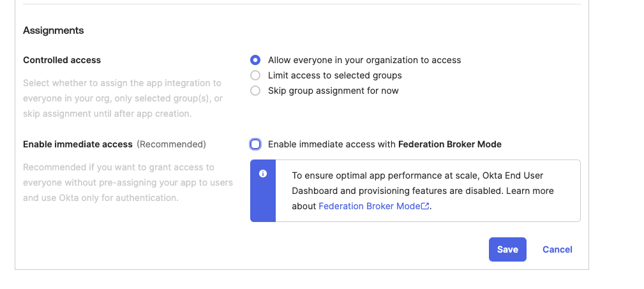The height and width of the screenshot is (289, 644).
Task: Click the (Recommended) text beside Enable immediate access
Action: pos(171,144)
